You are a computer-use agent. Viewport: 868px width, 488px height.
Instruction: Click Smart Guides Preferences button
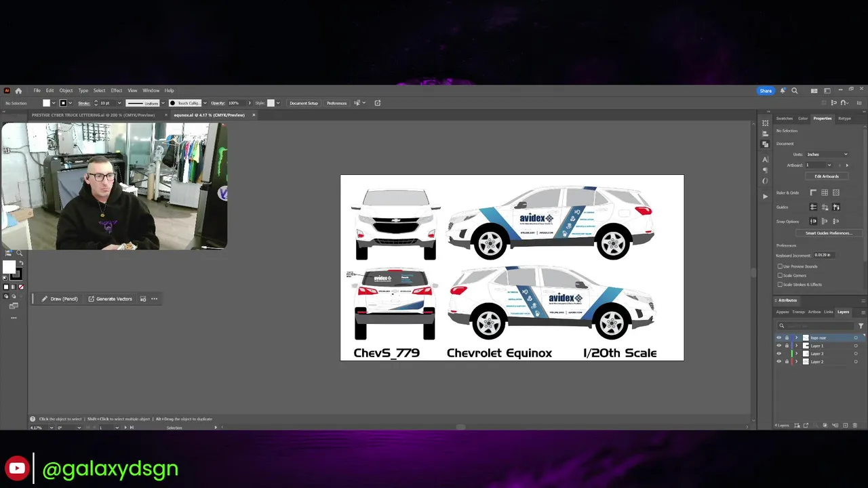[829, 233]
